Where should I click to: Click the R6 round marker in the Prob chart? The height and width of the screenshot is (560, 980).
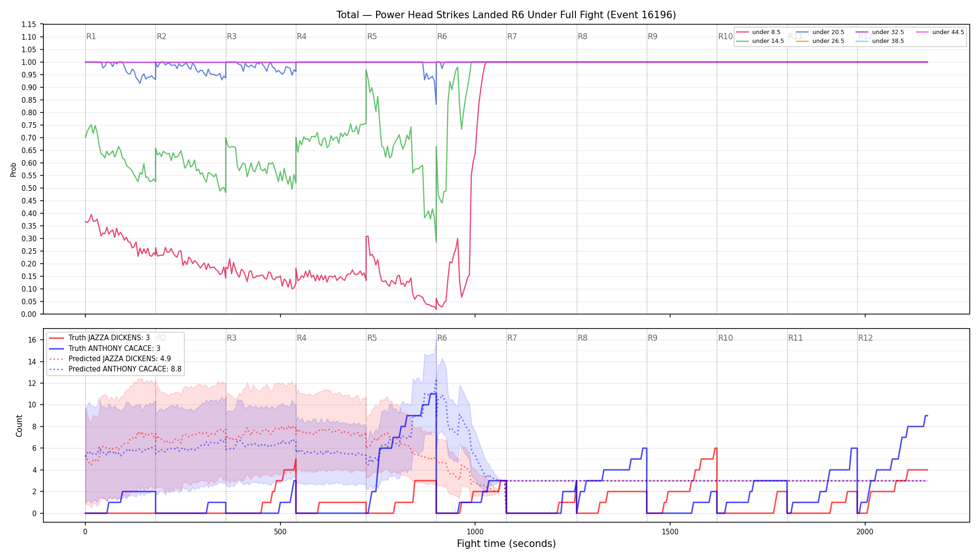(x=442, y=36)
